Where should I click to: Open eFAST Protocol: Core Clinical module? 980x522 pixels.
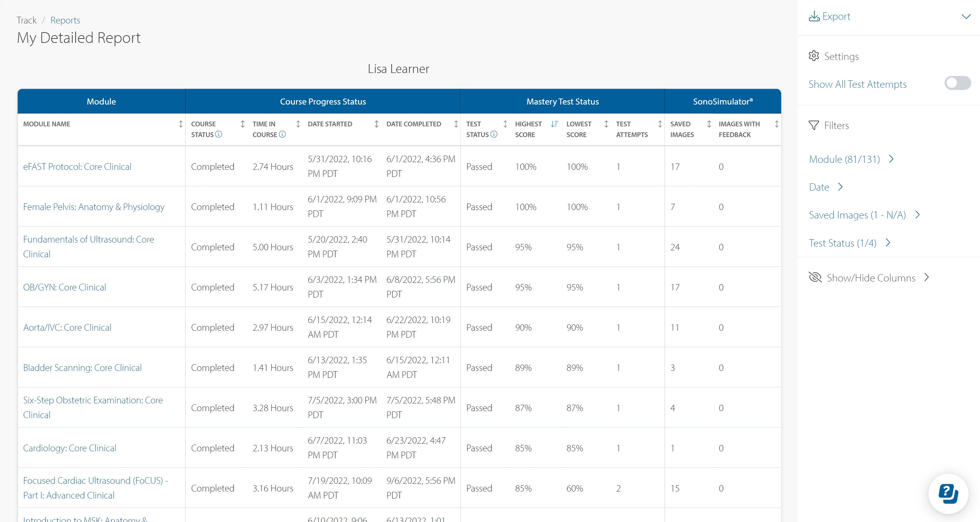(x=77, y=167)
